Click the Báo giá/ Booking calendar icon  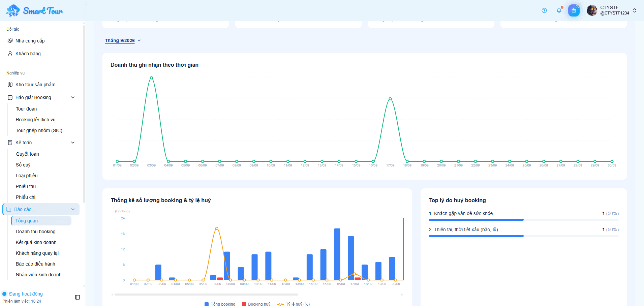click(x=10, y=97)
